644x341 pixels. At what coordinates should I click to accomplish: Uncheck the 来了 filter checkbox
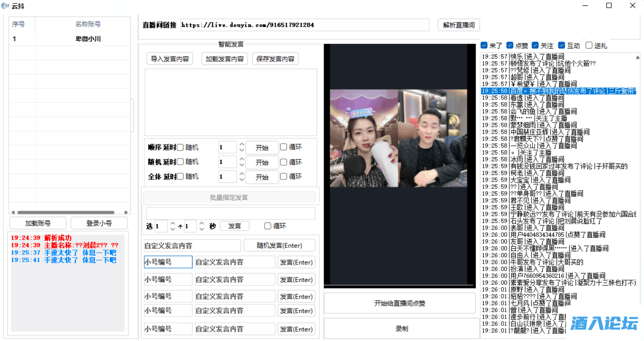point(484,46)
